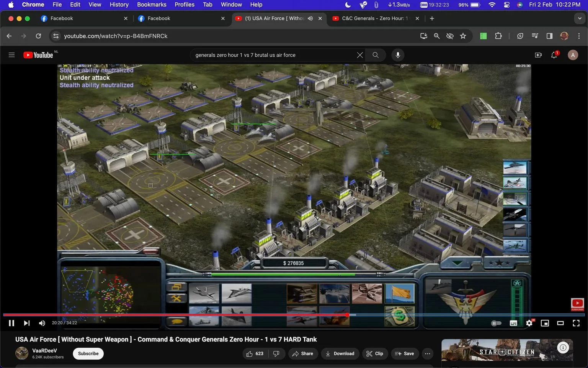Enable miniplayer mode

[545, 323]
